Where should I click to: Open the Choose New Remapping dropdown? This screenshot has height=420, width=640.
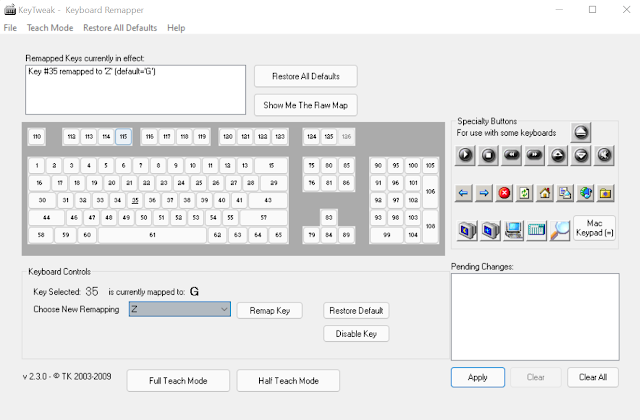(180, 309)
